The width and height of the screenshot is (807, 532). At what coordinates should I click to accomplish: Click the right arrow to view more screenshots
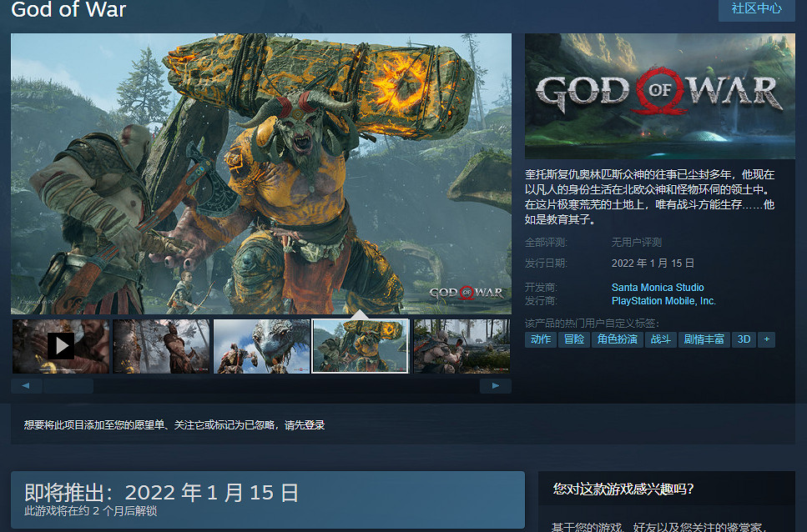click(495, 385)
